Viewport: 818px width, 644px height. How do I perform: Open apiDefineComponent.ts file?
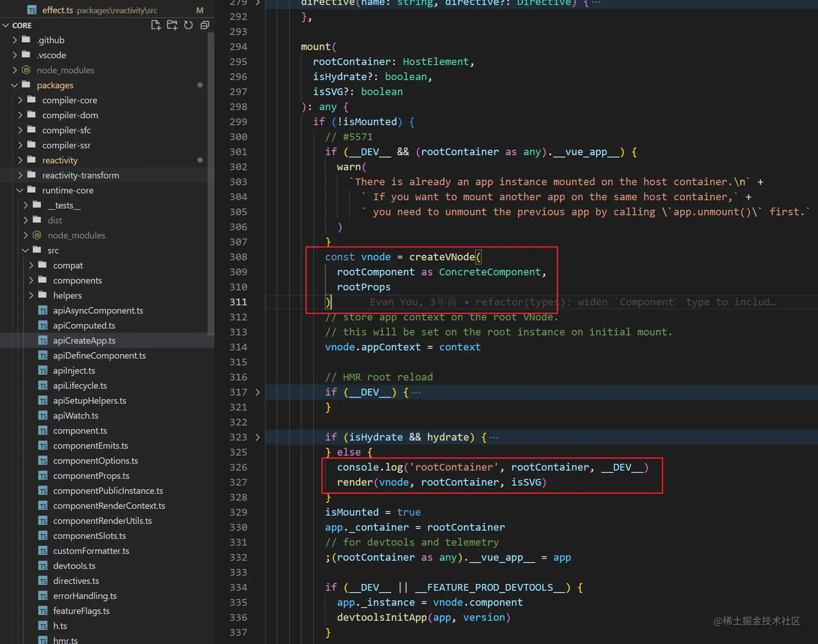pyautogui.click(x=107, y=356)
